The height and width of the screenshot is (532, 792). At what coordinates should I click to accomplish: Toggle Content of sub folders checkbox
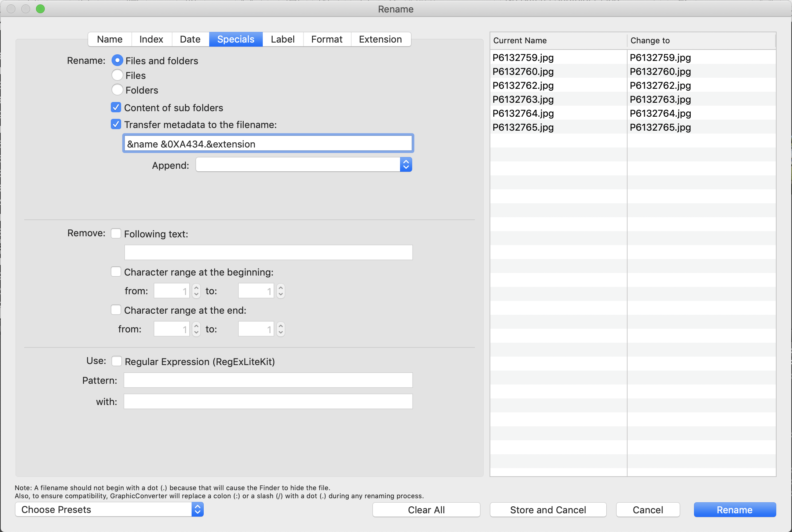click(x=116, y=108)
